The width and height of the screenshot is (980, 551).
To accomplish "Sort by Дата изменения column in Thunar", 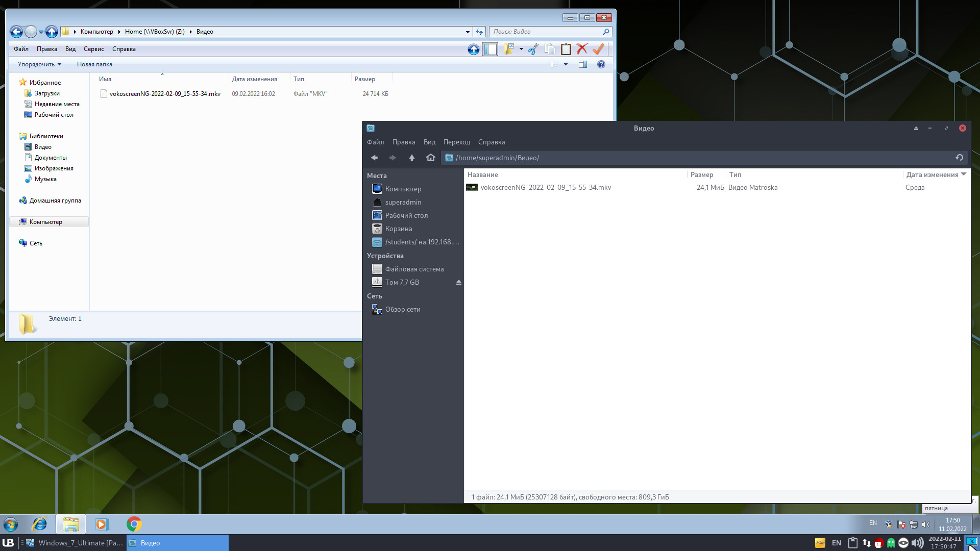I will (x=932, y=174).
